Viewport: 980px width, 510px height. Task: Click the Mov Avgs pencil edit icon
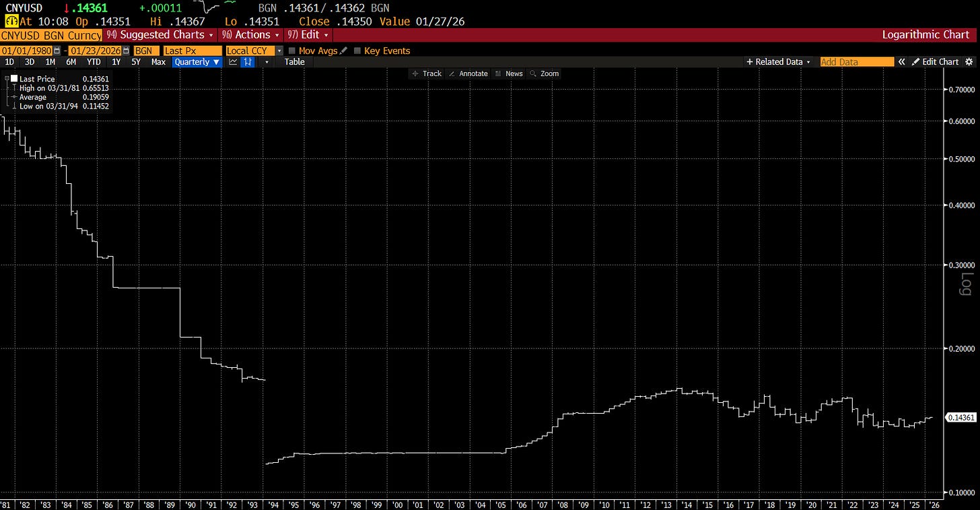344,51
